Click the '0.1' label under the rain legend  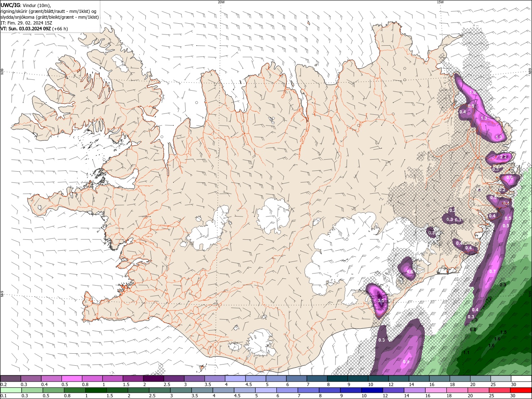click(x=4, y=396)
